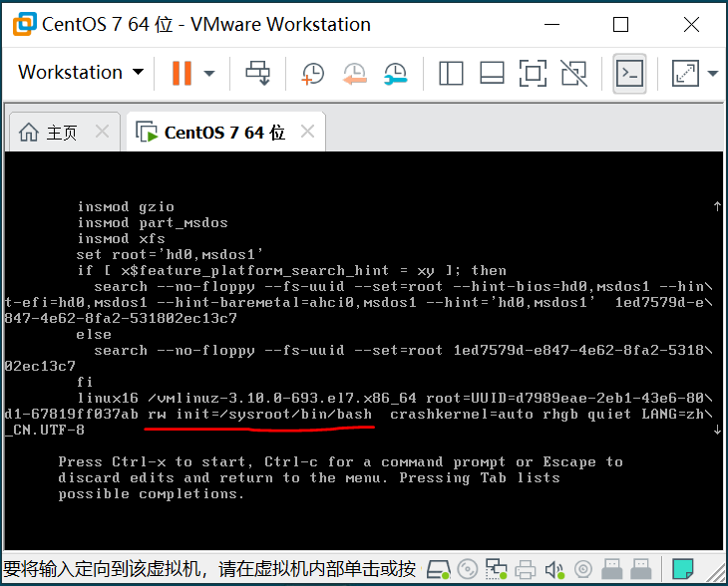
Task: Click the crashkernel=auto parameter text
Action: click(462, 414)
